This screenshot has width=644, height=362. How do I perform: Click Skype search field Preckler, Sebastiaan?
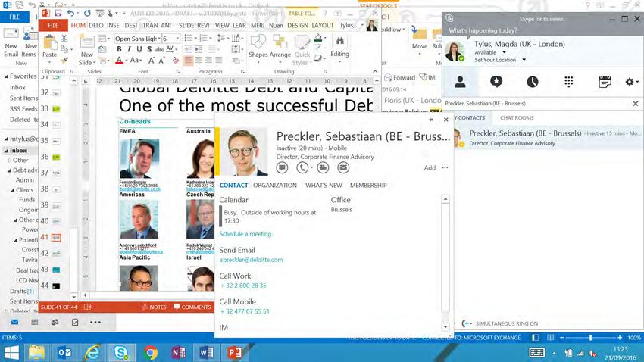pos(537,104)
